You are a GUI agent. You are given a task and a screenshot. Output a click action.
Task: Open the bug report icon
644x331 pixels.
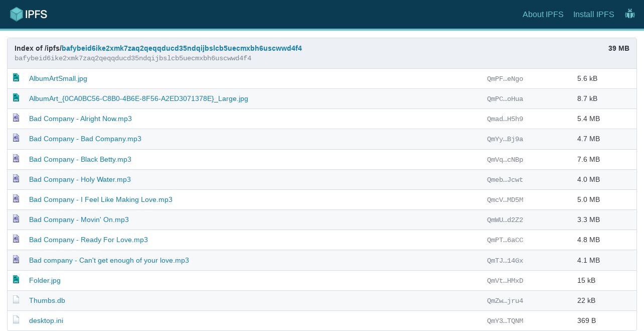[x=630, y=14]
